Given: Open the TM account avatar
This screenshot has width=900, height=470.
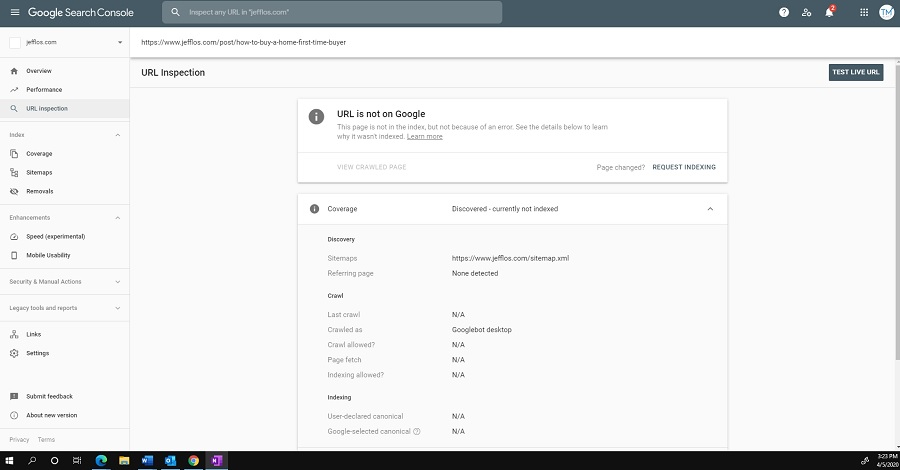Looking at the screenshot, I should tap(886, 12).
